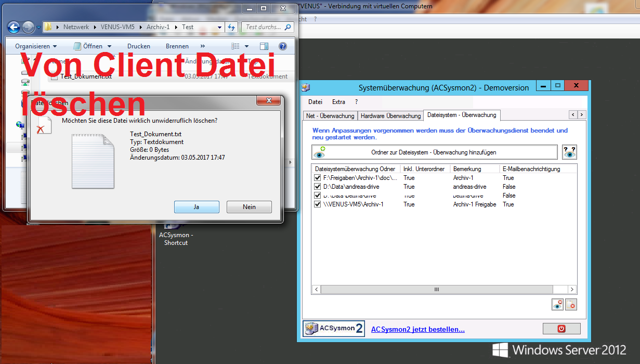Viewport: 640px width, 364px height.
Task: Click the folder icon in Explorer address bar
Action: pos(48,27)
